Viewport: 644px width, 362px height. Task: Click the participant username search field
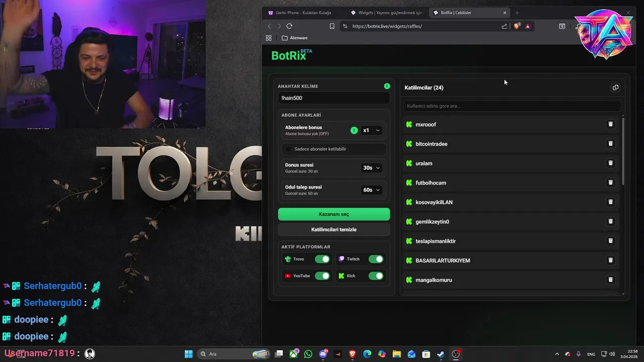click(x=512, y=106)
